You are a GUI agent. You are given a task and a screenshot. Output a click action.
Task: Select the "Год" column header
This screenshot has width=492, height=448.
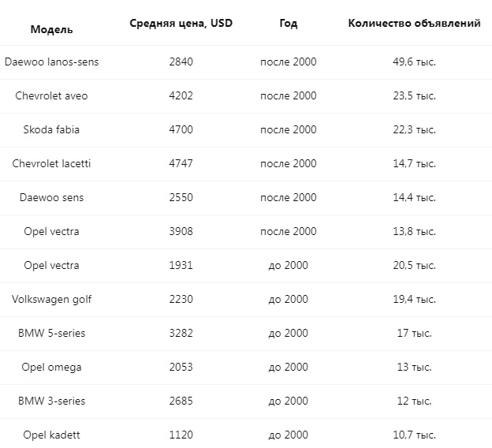click(x=288, y=23)
